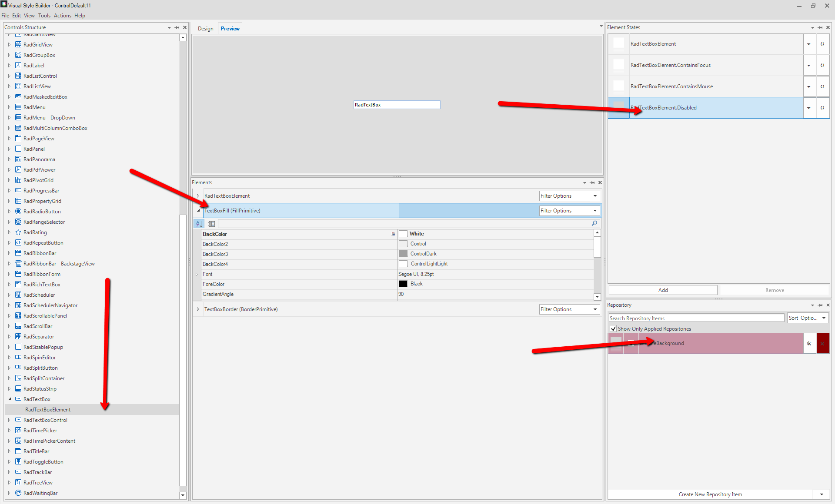Click the Add state button
This screenshot has width=835, height=504.
point(662,290)
